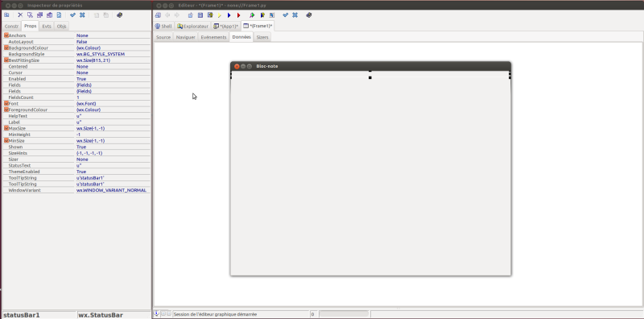Click the copy selection icon in Inspector toolbar
The image size is (644, 319).
point(39,15)
